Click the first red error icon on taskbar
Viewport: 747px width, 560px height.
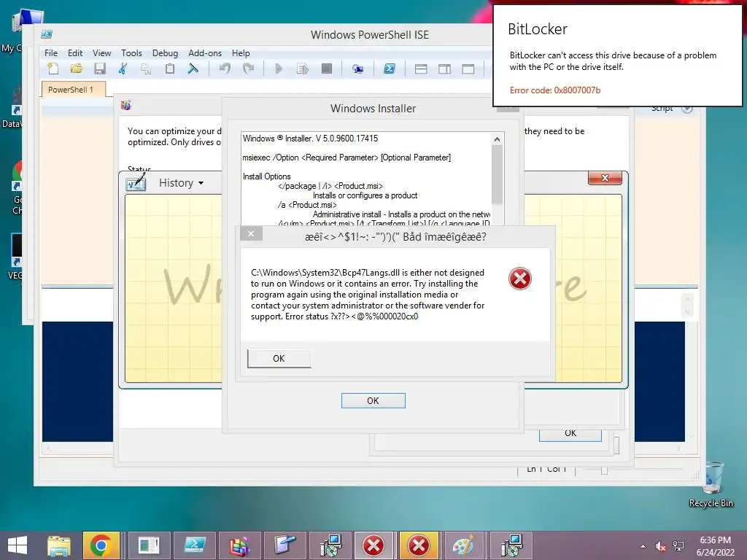(374, 545)
